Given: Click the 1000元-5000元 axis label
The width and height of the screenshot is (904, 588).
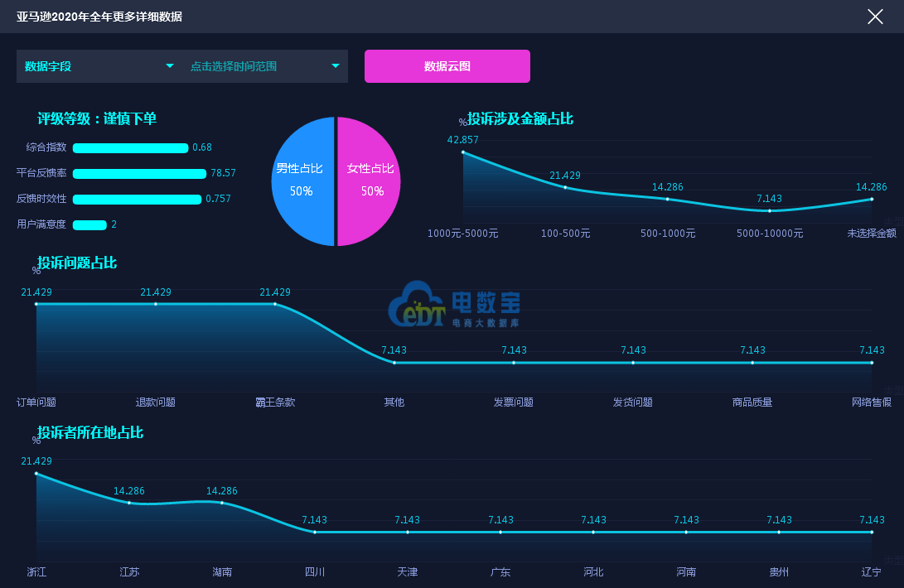Looking at the screenshot, I should [x=462, y=234].
